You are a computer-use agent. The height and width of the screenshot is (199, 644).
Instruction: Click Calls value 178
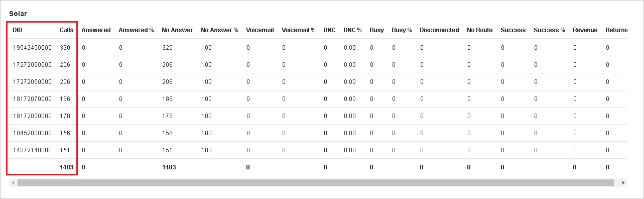tap(65, 116)
